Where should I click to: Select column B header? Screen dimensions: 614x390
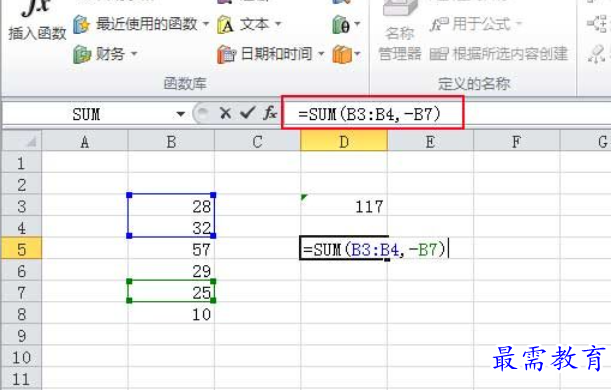click(171, 141)
